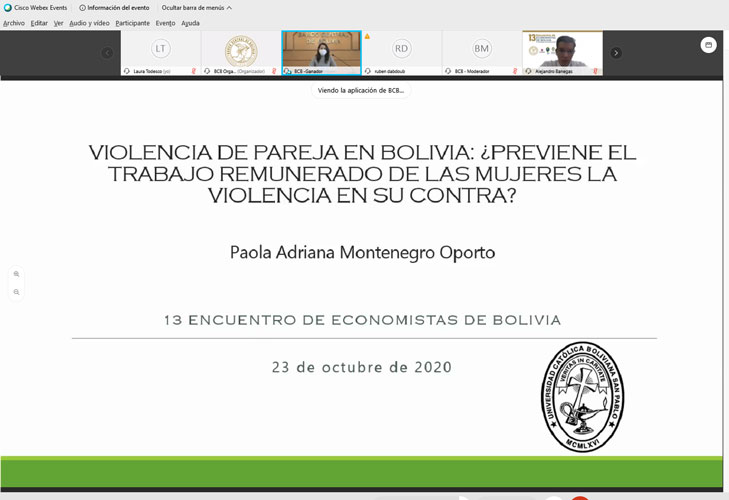Screen dimensions: 729x500
Task: Click the zoom in magnifier icon
Action: 16,274
